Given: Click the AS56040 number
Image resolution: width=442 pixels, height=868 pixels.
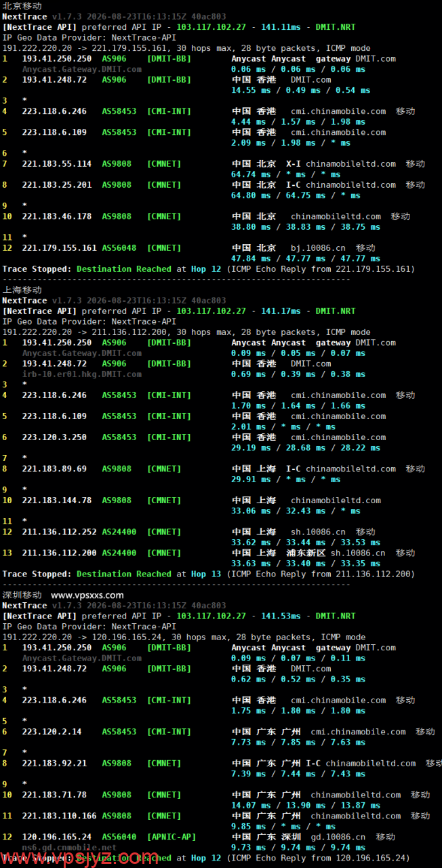Looking at the screenshot, I should click(x=119, y=837).
